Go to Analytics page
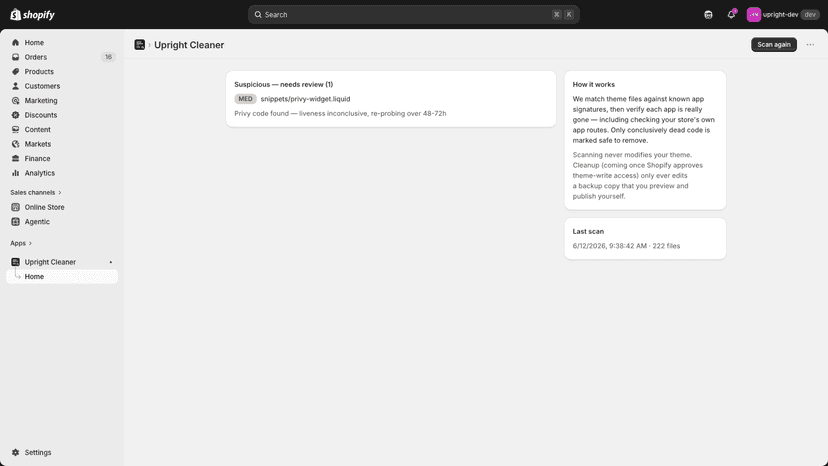 click(62, 173)
